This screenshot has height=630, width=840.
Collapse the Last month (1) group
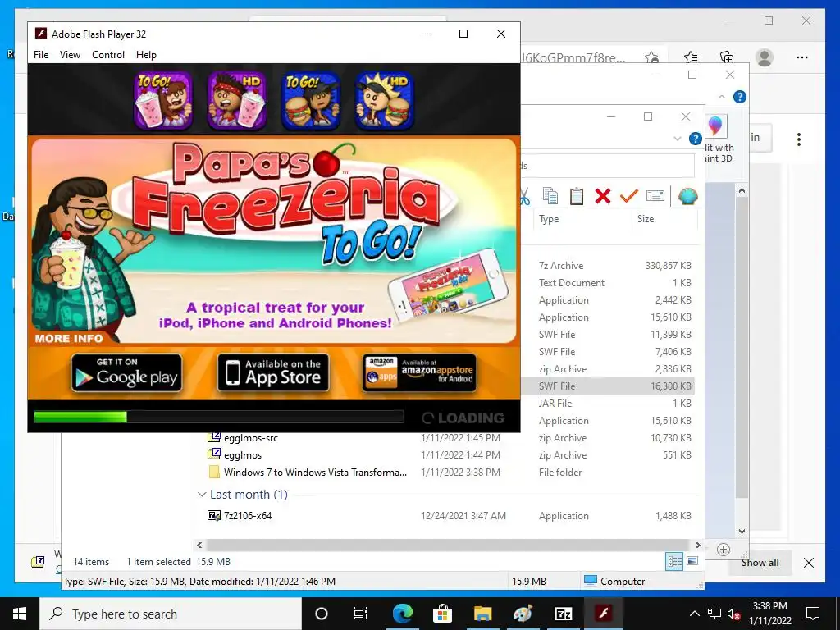click(x=202, y=495)
